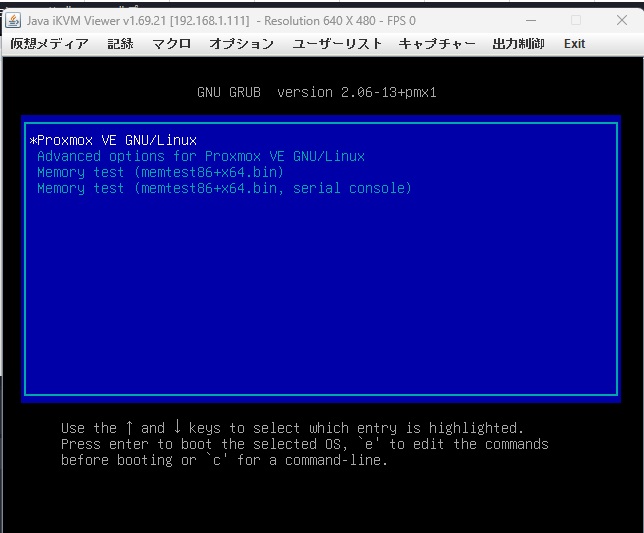Open the 出力制御 menu
This screenshot has width=644, height=533.
point(518,44)
